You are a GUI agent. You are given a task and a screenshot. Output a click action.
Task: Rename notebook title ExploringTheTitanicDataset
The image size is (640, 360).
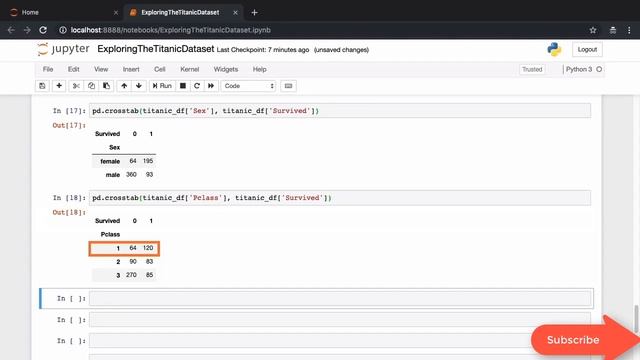click(x=156, y=49)
